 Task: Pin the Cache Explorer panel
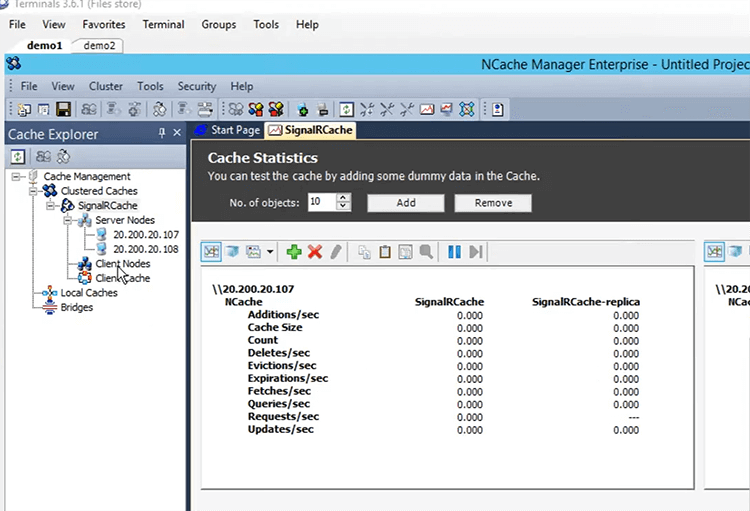162,133
